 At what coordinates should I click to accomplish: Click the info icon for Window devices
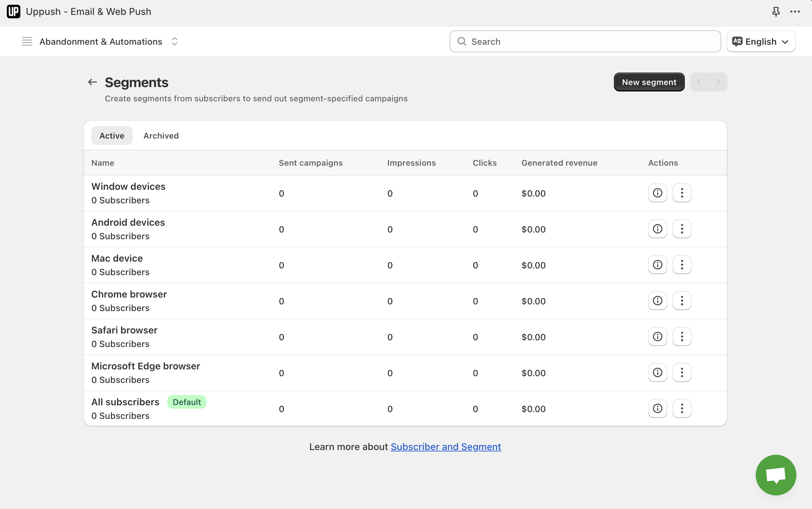pyautogui.click(x=657, y=193)
